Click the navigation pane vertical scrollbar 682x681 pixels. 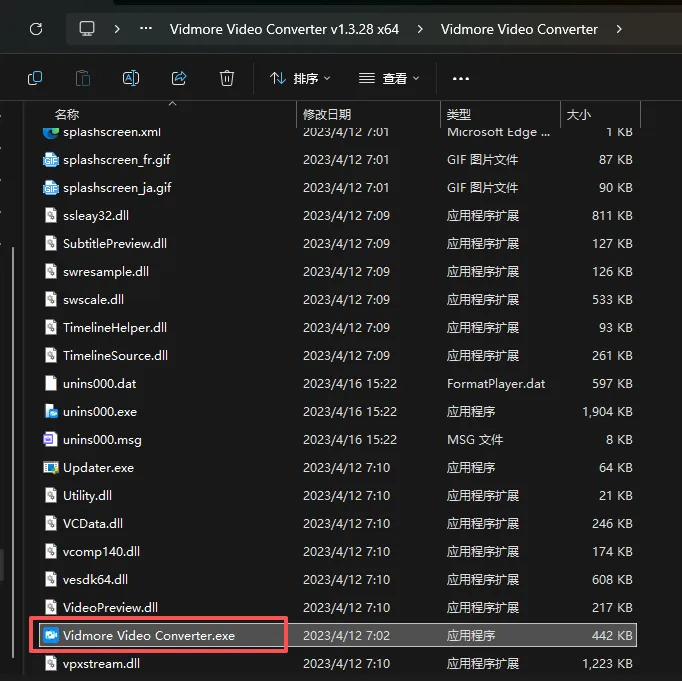13,452
